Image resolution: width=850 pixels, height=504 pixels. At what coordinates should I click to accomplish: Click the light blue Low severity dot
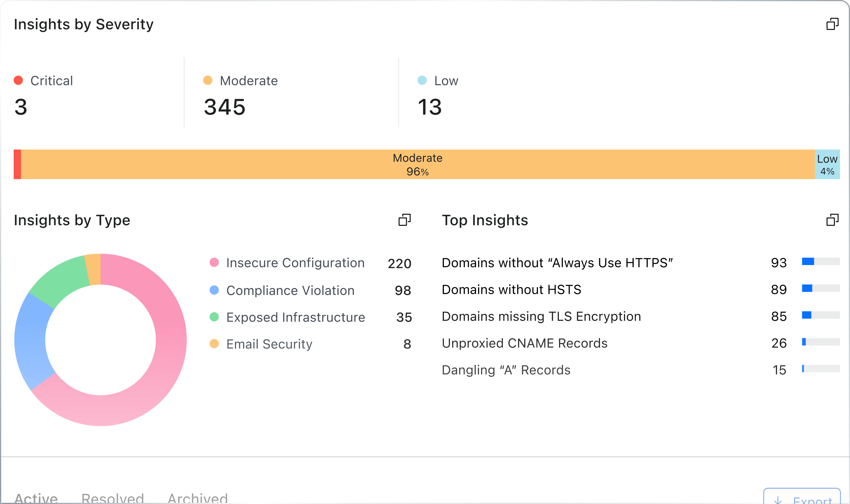422,81
